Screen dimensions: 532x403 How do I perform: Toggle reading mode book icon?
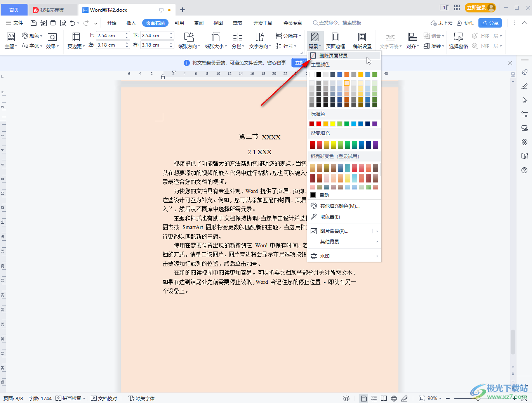click(384, 398)
